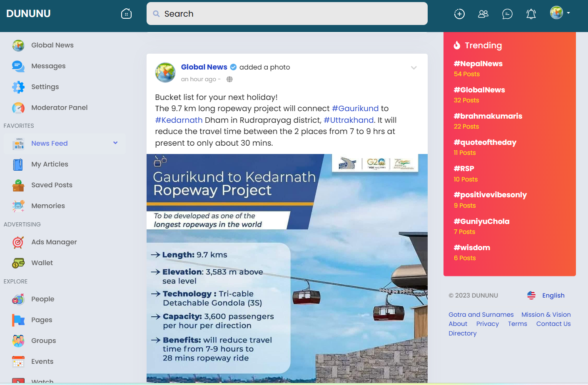Open the Contact Us footer link

pos(553,324)
